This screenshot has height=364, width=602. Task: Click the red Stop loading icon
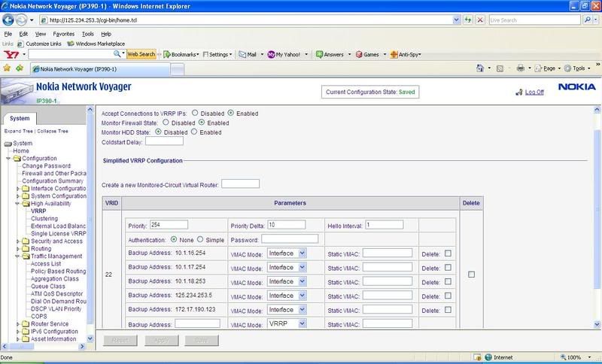(x=480, y=20)
